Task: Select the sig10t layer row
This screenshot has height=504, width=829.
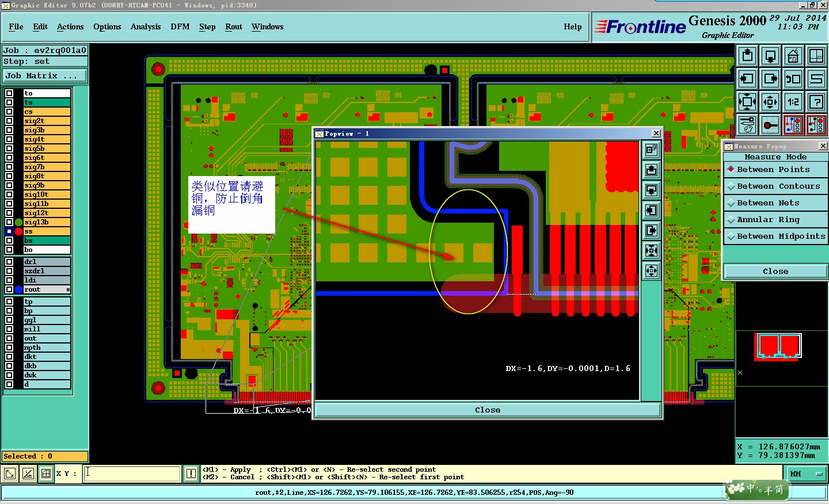Action: 47,194
